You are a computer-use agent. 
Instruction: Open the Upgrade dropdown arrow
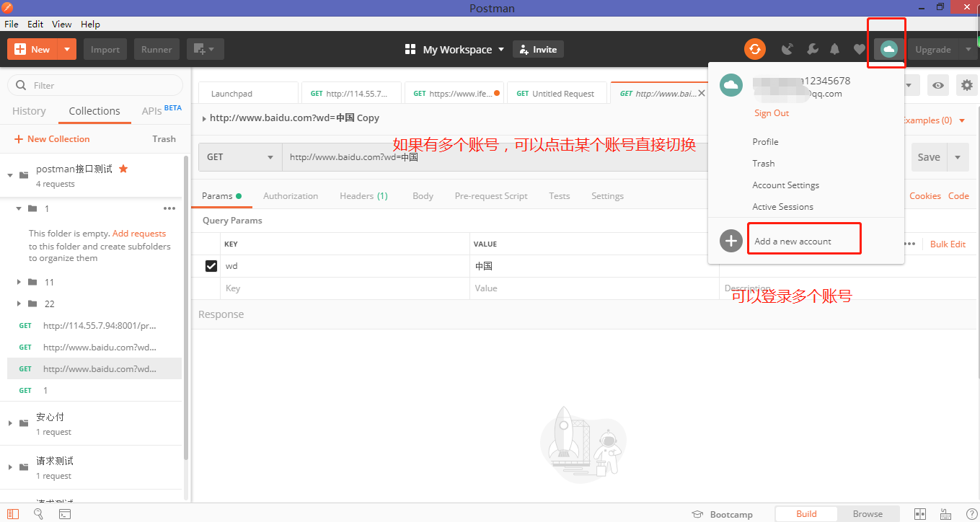(x=968, y=49)
